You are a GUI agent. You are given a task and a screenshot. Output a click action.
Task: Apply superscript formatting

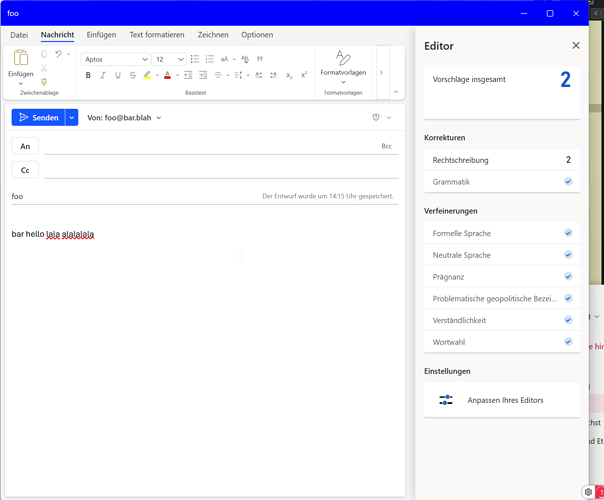[304, 75]
